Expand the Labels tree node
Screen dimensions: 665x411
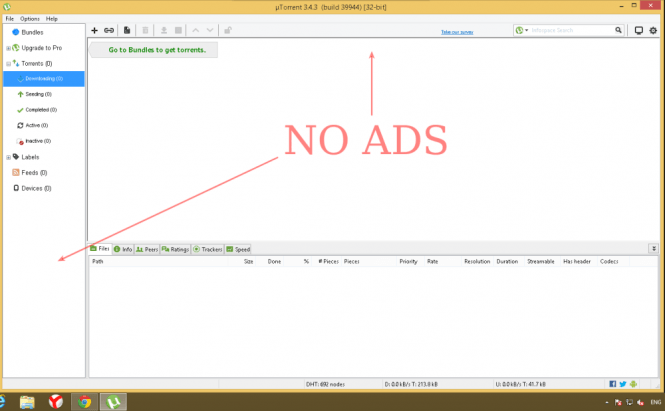(8, 157)
